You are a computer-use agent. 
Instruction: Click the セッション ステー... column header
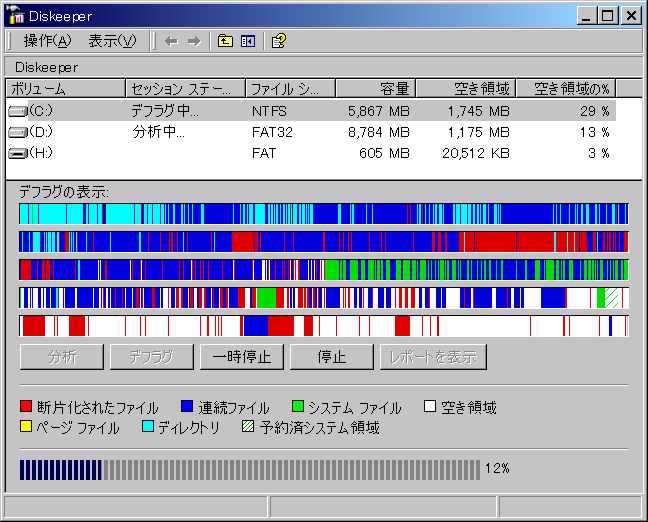(x=185, y=88)
